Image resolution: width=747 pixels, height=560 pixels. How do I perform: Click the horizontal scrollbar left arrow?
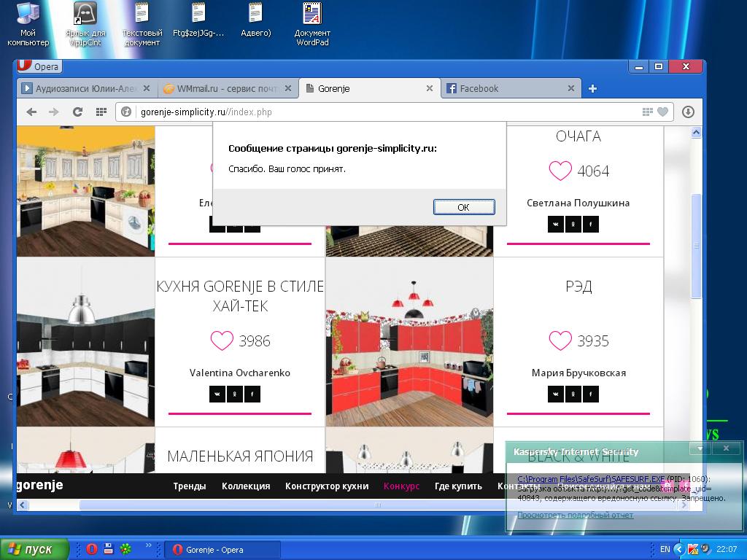coord(23,505)
